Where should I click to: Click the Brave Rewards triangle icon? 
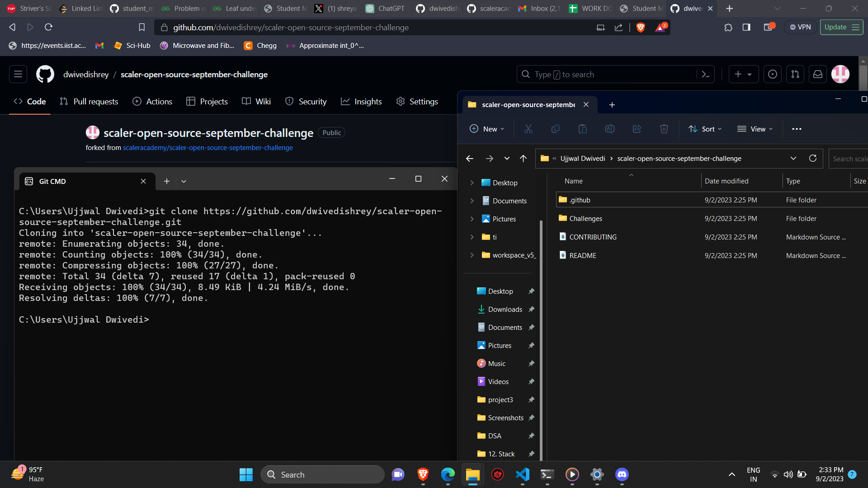660,27
